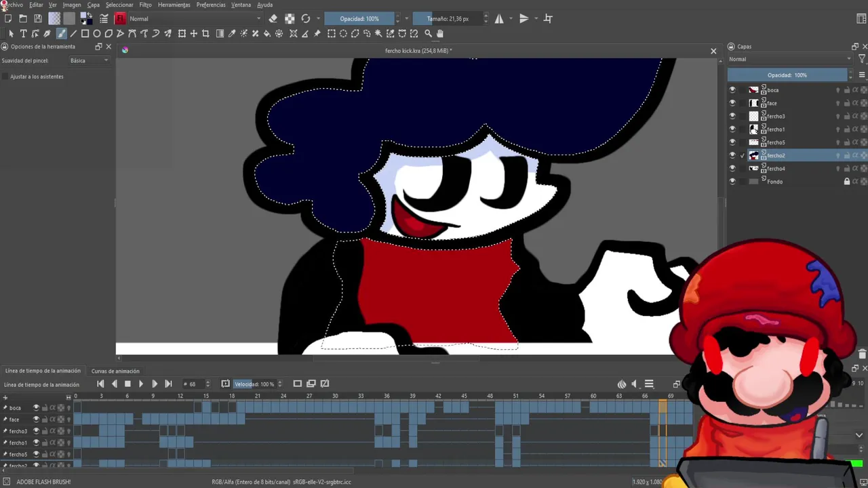This screenshot has height=488, width=868.
Task: Adjust the Velocidad spinbox arrows
Action: 280,384
